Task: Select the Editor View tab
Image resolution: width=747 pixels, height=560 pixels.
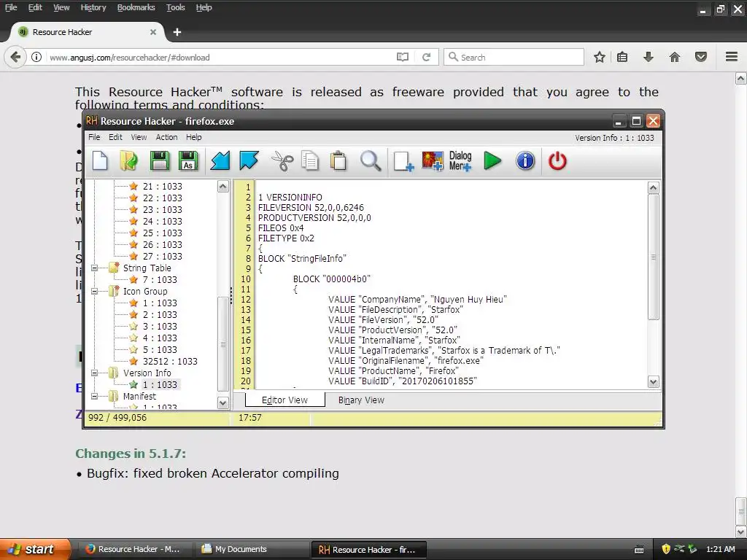Action: tap(285, 400)
